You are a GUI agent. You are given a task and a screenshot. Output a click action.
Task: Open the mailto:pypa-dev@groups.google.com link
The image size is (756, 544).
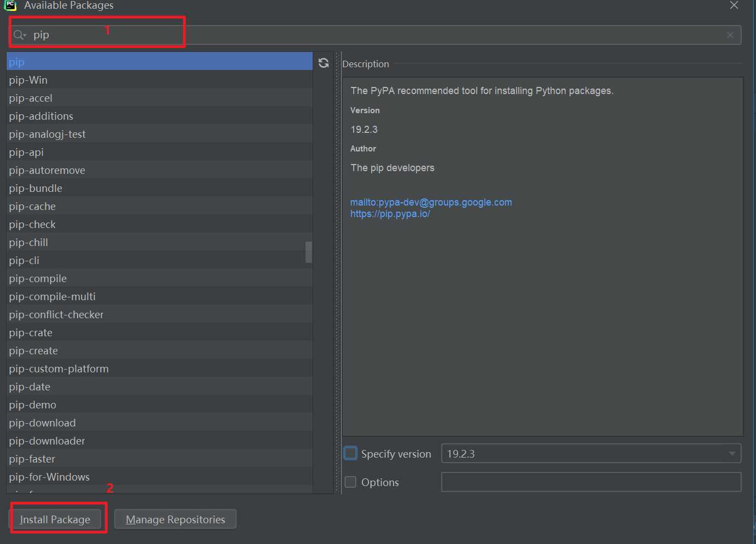(431, 202)
